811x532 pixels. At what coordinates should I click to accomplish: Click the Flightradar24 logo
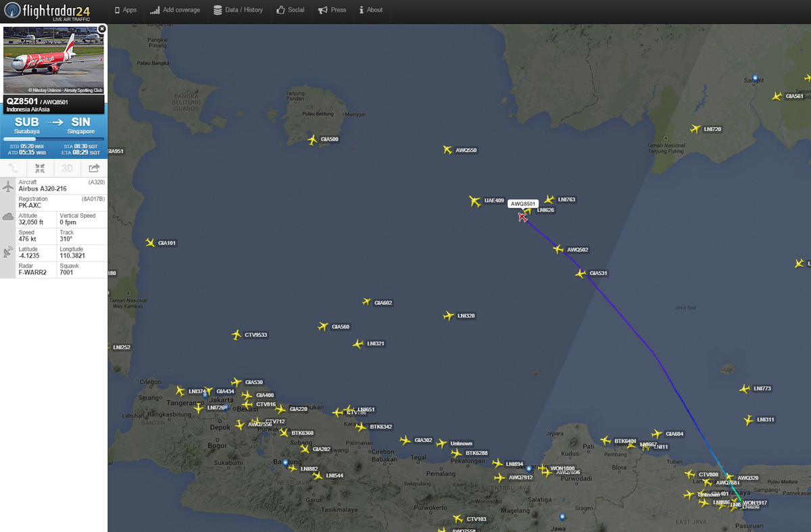coord(47,11)
